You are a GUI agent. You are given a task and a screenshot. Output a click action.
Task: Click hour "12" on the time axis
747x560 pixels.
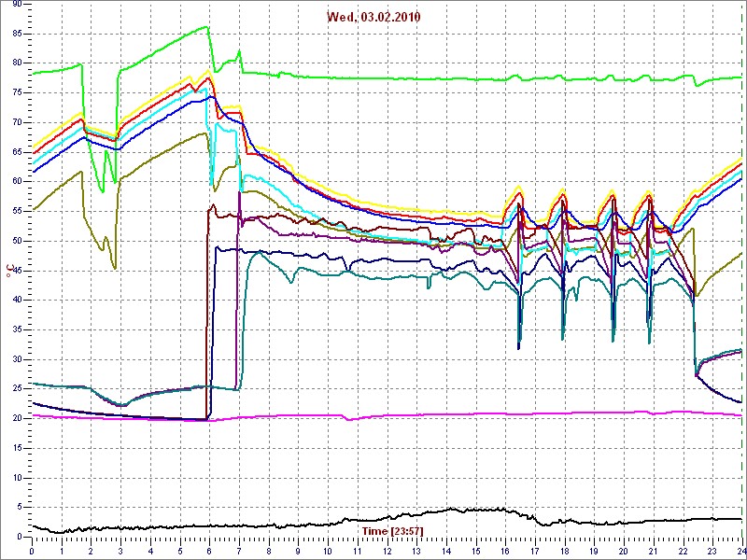click(387, 551)
